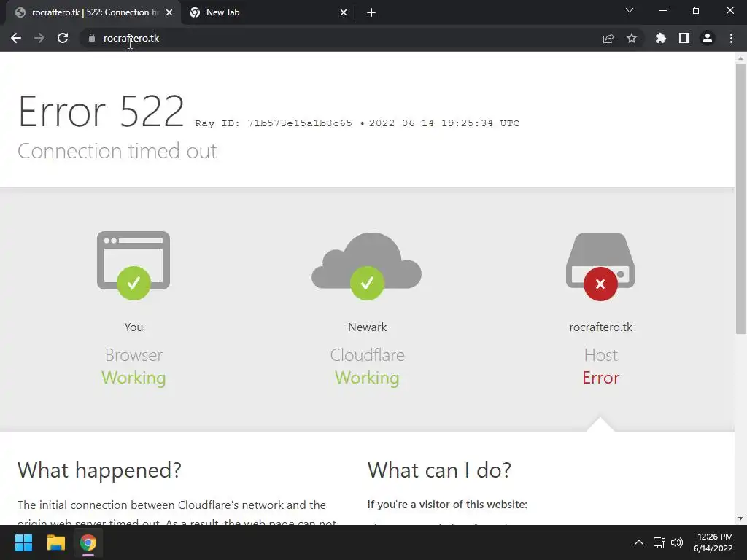Open the Extensions puzzle icon
Viewport: 747px width, 560px height.
660,38
